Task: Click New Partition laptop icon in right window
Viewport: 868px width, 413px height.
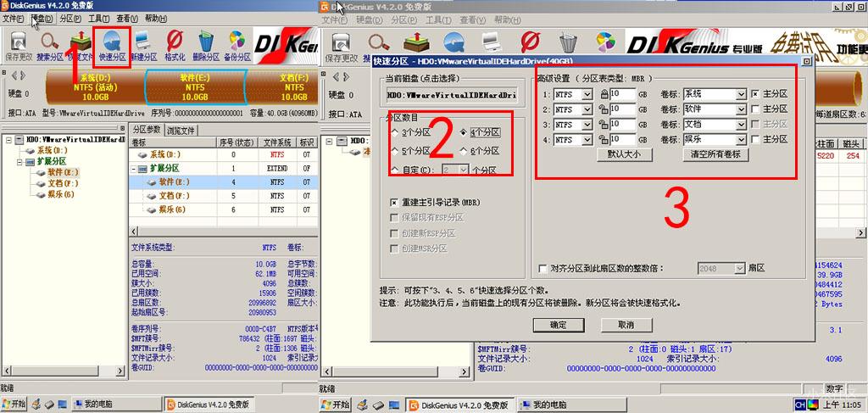Action: 492,42
